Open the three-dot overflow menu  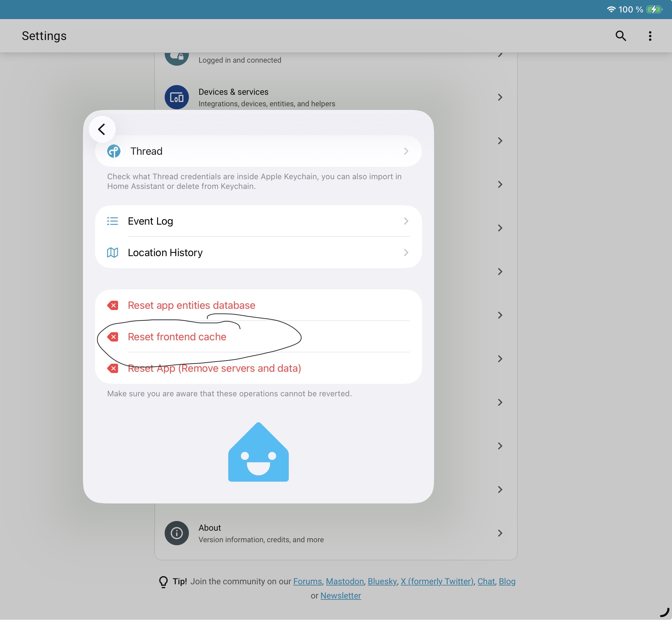click(650, 36)
